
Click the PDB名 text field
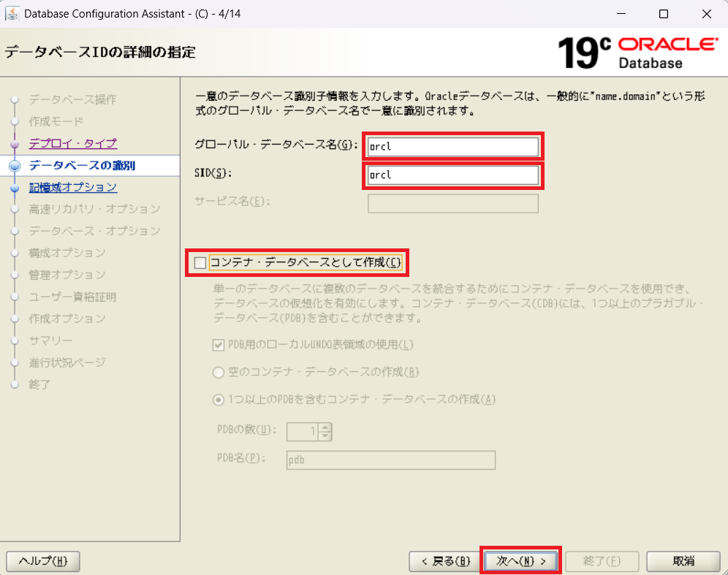[x=390, y=460]
